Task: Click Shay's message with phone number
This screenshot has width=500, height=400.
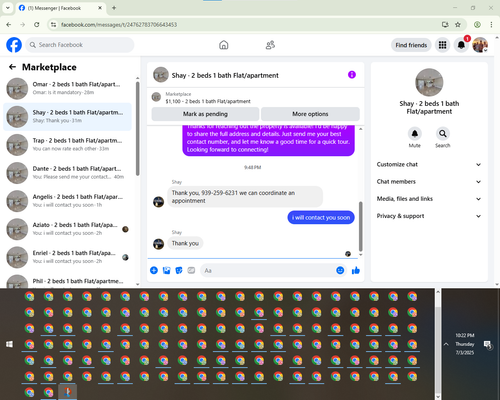Action: (x=245, y=197)
